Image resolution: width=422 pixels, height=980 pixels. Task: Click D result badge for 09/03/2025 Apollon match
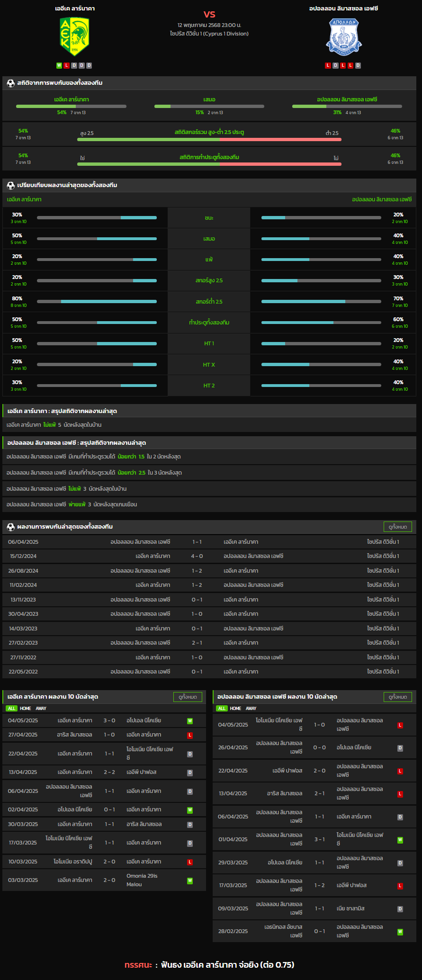(400, 909)
